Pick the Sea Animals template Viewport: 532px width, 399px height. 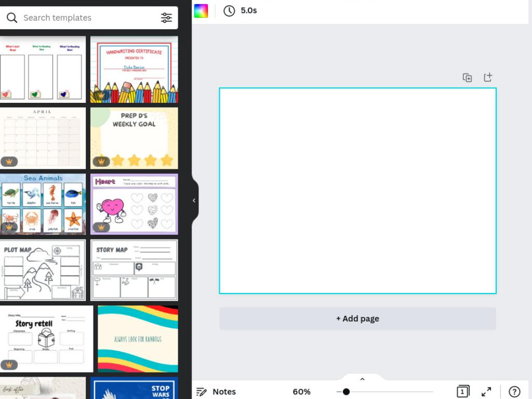43,204
